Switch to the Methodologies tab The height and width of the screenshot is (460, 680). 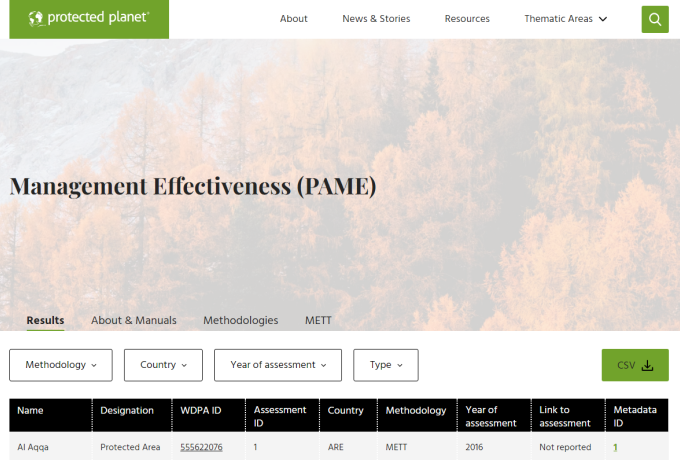(241, 320)
